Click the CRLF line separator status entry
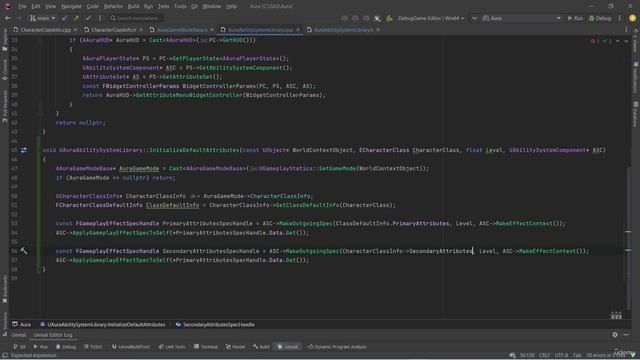The height and width of the screenshot is (360, 640). (x=544, y=355)
